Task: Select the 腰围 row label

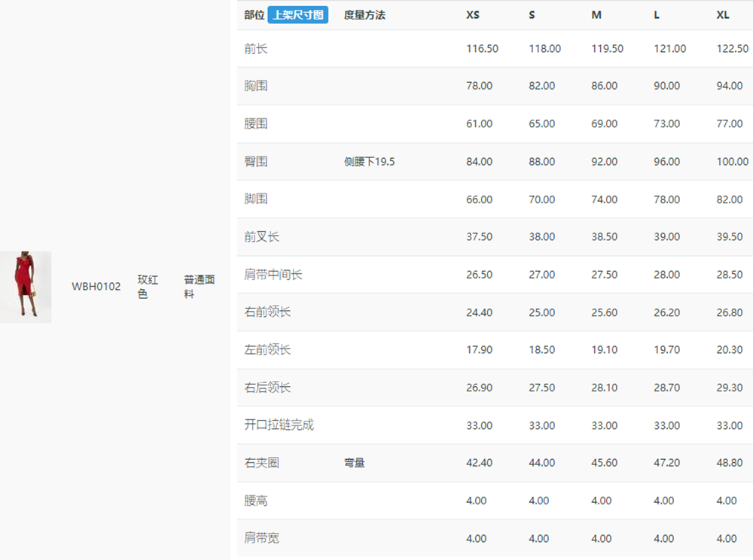Action: point(255,123)
